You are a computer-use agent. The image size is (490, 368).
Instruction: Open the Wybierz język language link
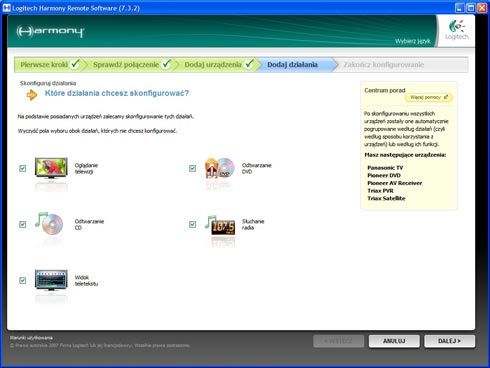[413, 41]
